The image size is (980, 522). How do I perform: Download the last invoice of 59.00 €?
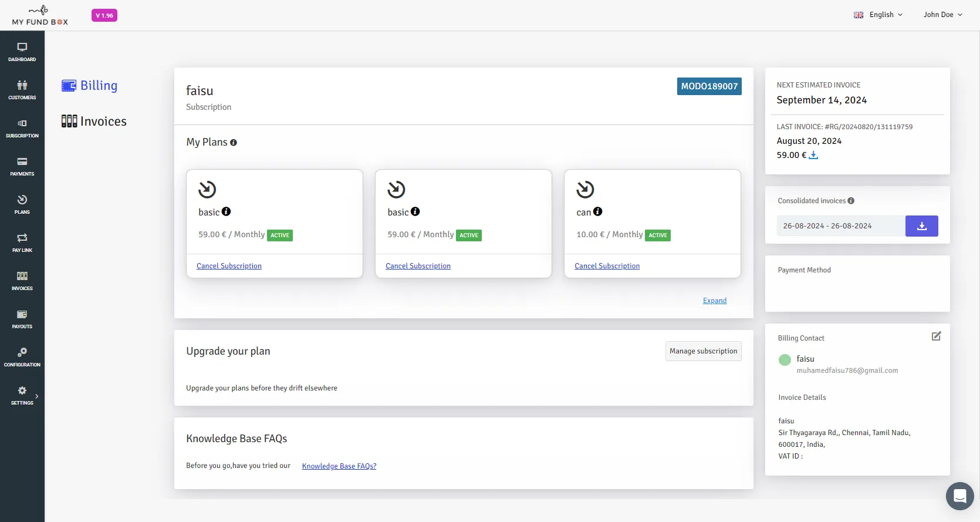[813, 155]
